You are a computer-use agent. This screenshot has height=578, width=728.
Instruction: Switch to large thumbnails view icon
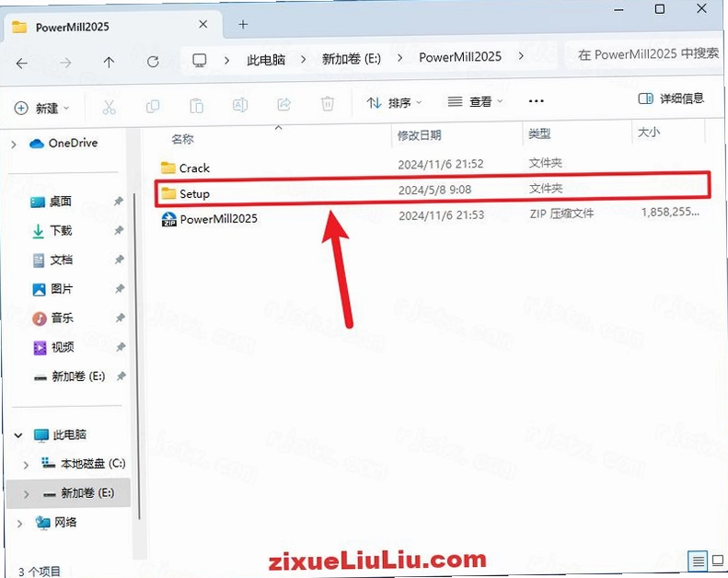pos(718,561)
